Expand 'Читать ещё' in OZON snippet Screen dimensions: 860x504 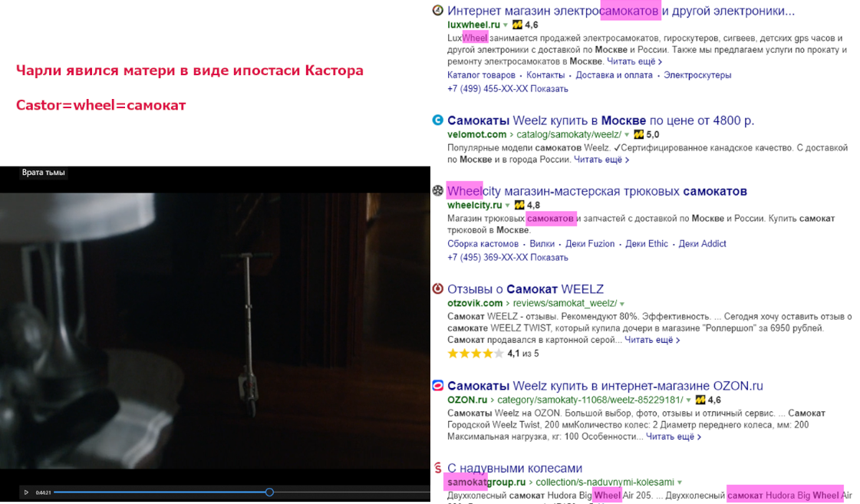coord(674,436)
